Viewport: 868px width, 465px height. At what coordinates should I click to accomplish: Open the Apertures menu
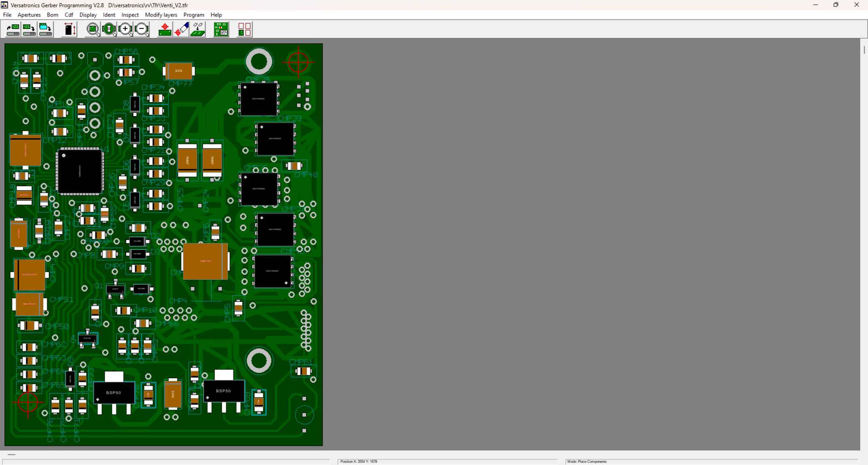click(x=29, y=15)
